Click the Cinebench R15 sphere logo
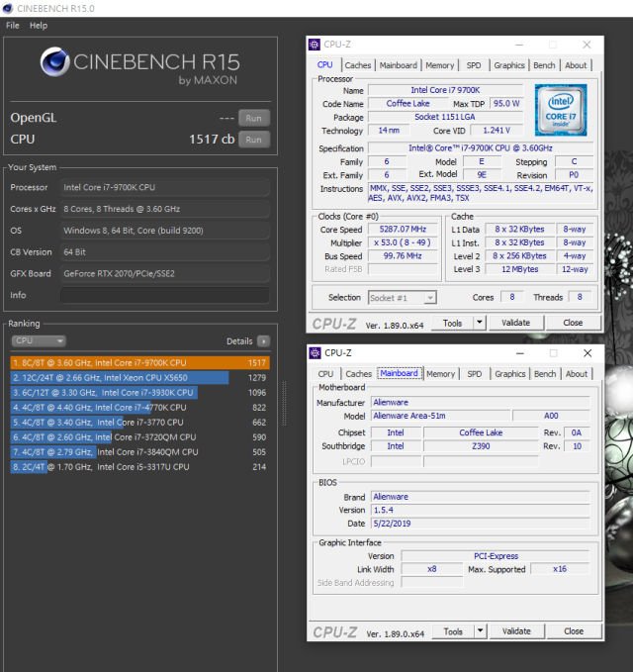 (x=54, y=62)
